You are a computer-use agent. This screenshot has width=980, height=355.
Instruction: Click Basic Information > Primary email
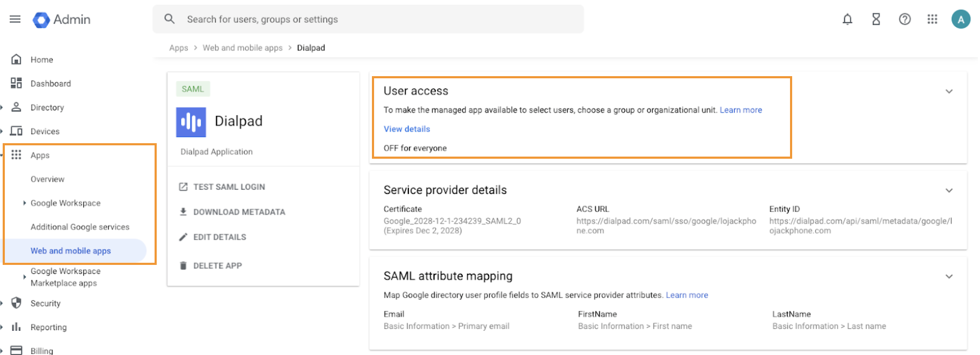coord(447,326)
